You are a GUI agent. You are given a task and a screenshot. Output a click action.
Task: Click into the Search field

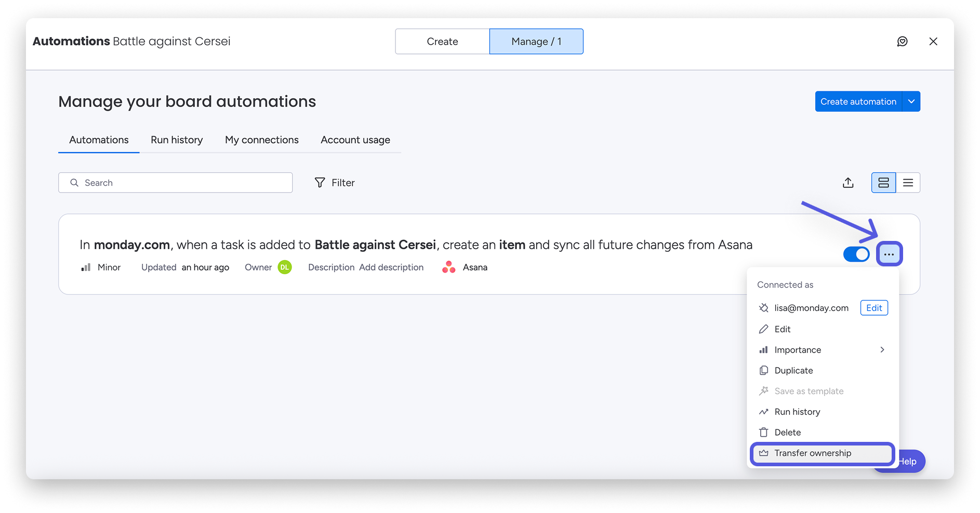click(x=176, y=183)
